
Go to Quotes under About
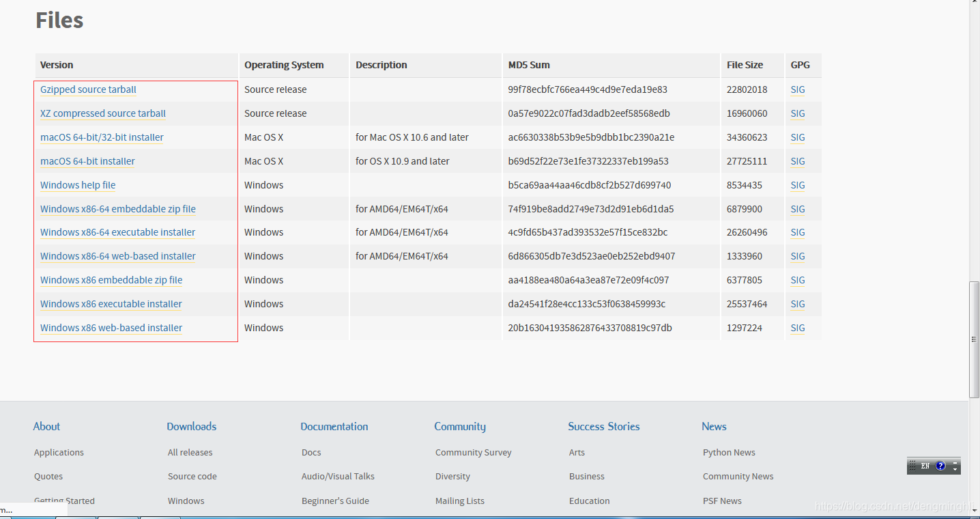[x=48, y=476]
